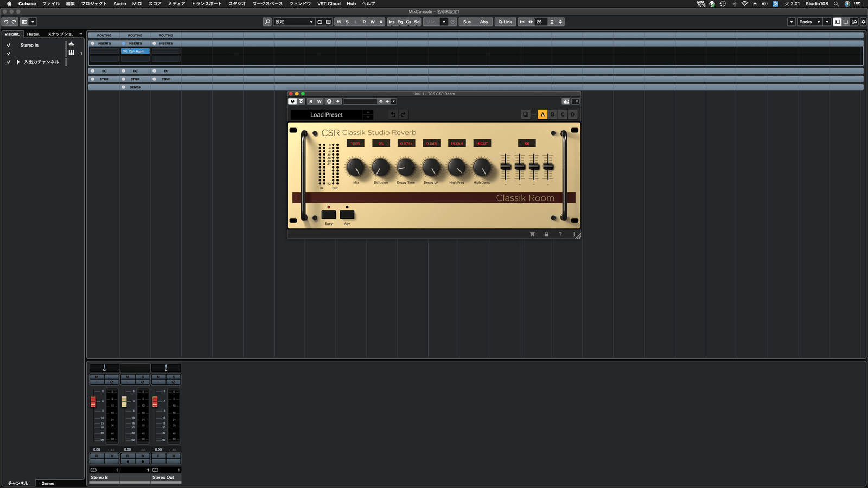Click the Edit Channel Settings 'e' on Stereo Out
Screen dimensions: 868x488
[x=174, y=382]
